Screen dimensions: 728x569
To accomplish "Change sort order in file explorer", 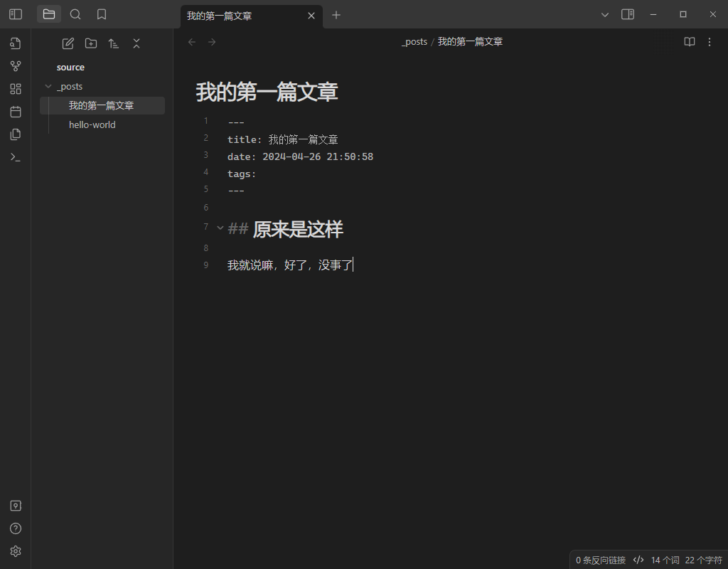I will point(114,43).
